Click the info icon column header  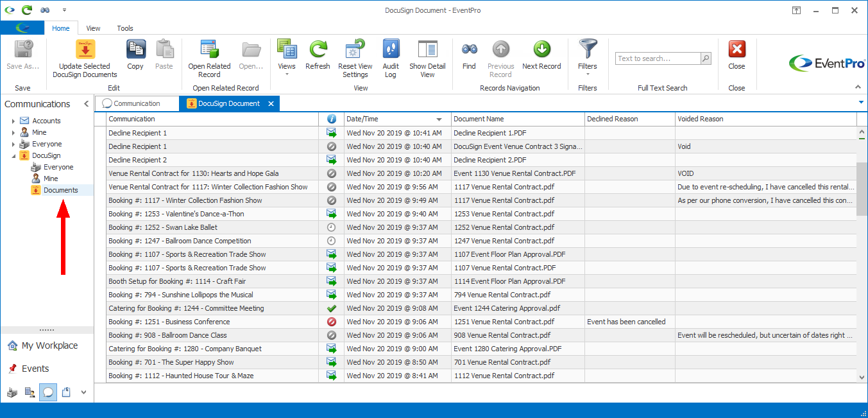tap(332, 119)
